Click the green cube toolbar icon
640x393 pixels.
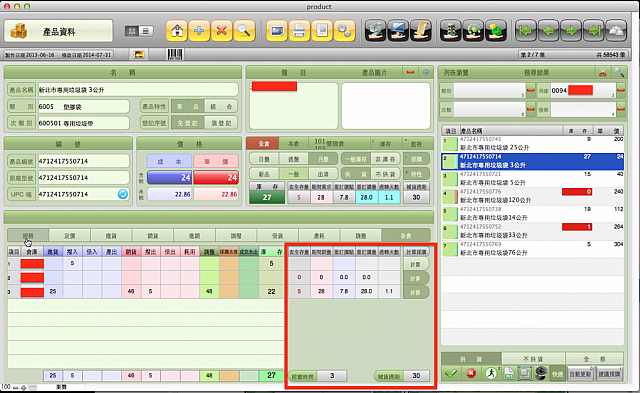(x=496, y=31)
